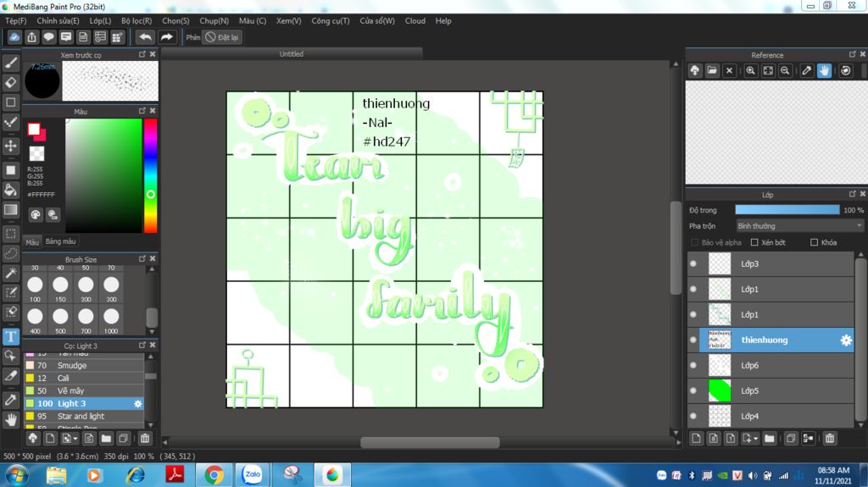Select the Vẽ mây brush
The width and height of the screenshot is (868, 487).
[x=84, y=390]
